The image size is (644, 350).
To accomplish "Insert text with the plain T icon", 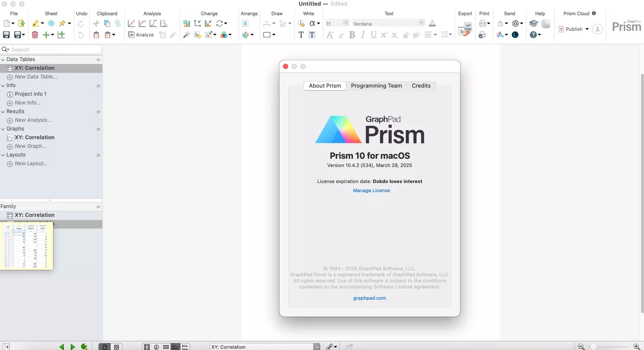I will coord(301,35).
